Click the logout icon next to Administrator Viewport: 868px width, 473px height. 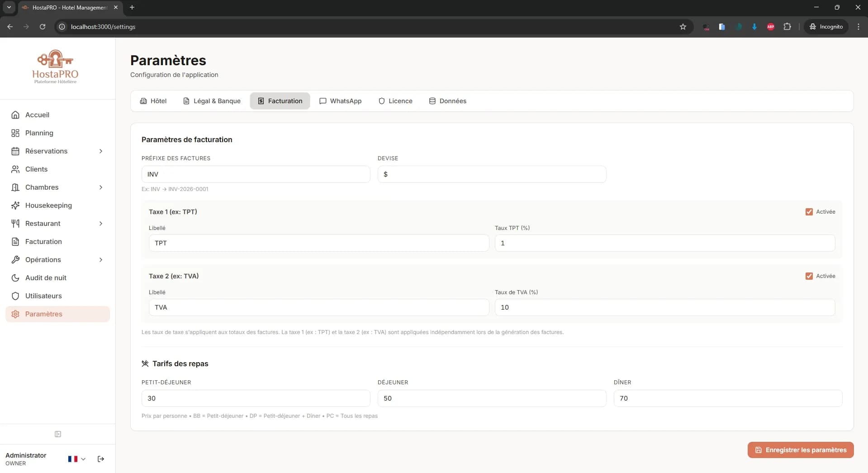[101, 459]
